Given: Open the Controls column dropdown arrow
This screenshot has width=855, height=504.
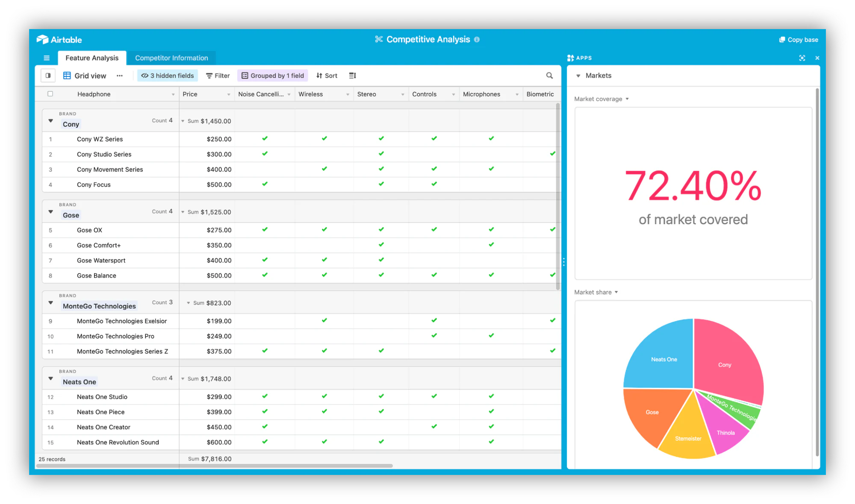Looking at the screenshot, I should 454,94.
